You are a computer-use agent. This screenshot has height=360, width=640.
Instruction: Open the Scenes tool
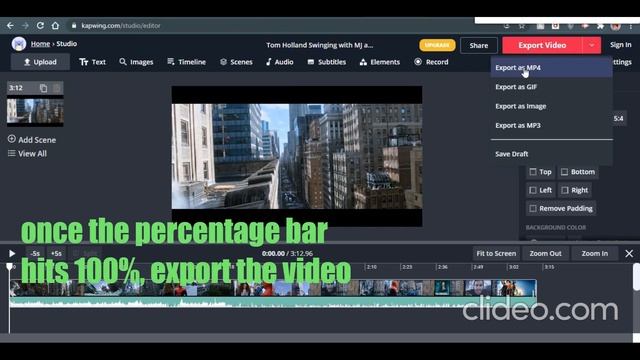tap(236, 62)
